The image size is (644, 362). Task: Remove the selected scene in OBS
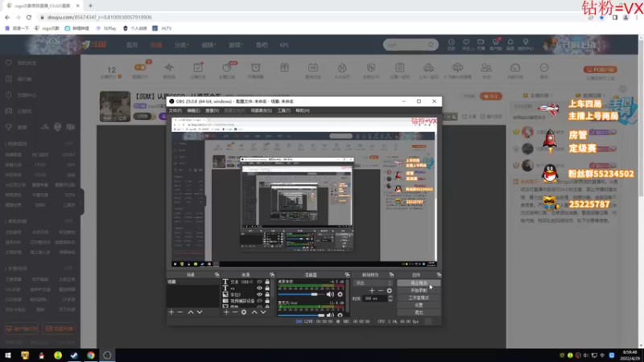pos(180,312)
